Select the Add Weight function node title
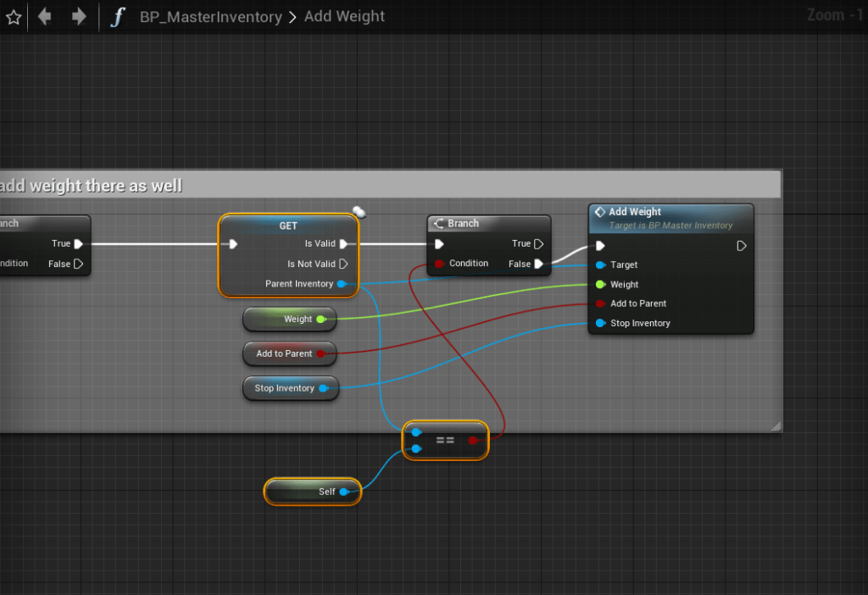This screenshot has height=595, width=868. click(635, 212)
